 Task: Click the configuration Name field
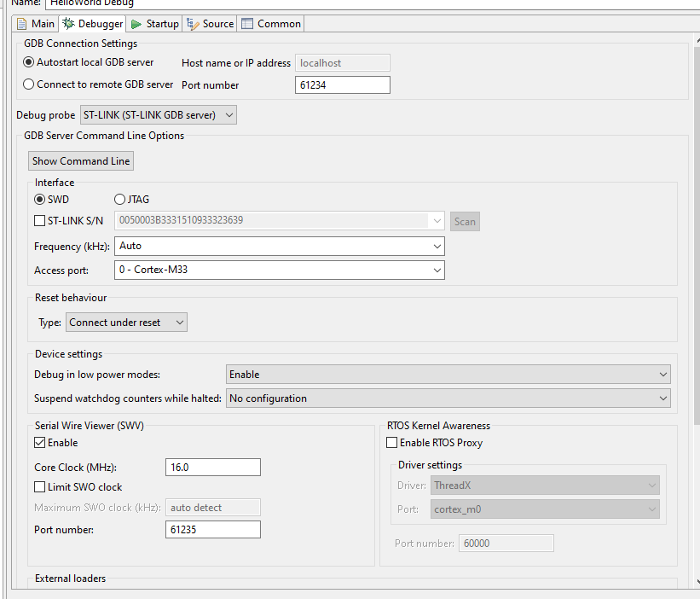coord(373,3)
